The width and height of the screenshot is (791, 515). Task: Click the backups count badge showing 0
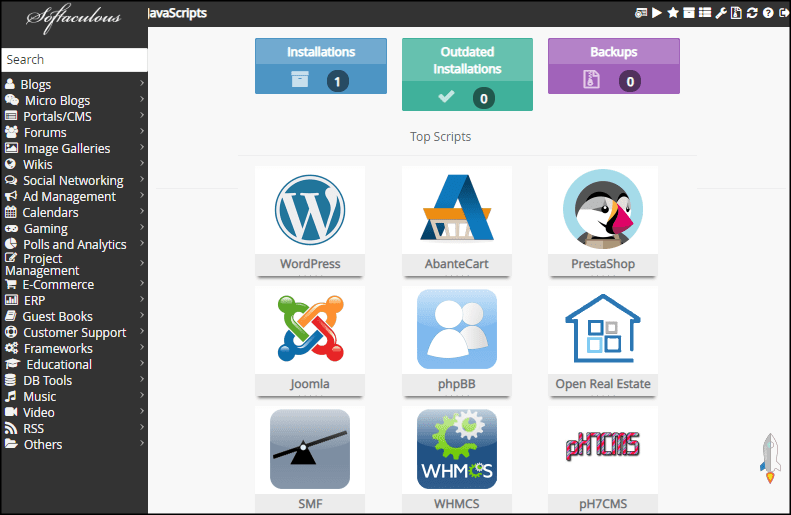[x=630, y=81]
